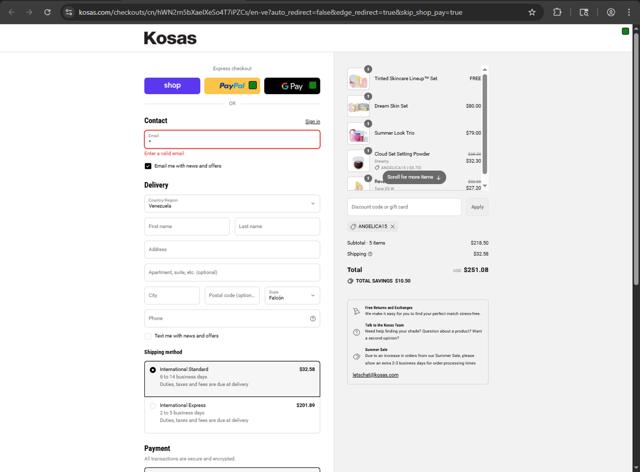Click the order list scroll-up arrow
The width and height of the screenshot is (640, 472).
484,69
